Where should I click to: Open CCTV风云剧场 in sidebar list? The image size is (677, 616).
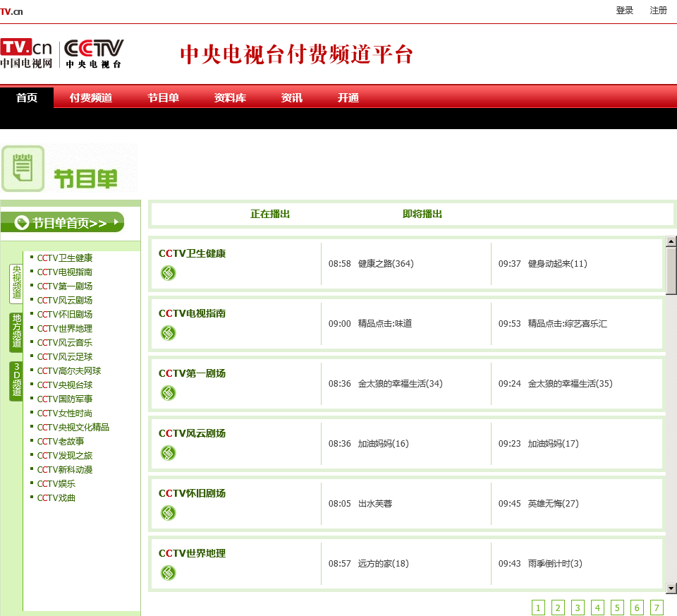point(65,300)
